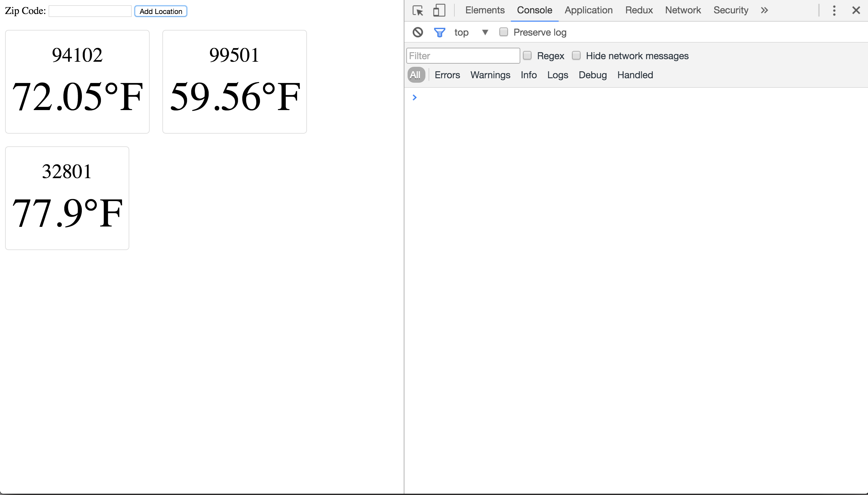
Task: Select the 32801 weather card
Action: 67,198
